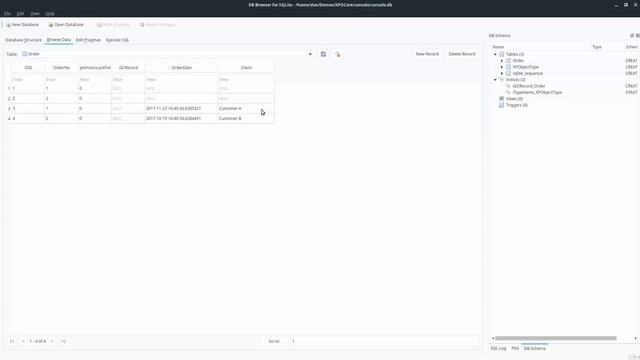Screen dimensions: 640x360
Task: Expand the XPObjectType table node
Action: (502, 67)
